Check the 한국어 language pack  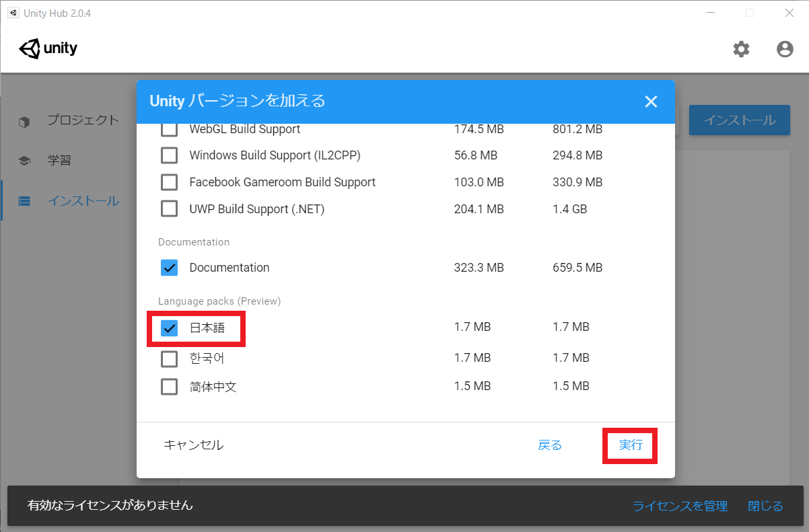coord(169,358)
